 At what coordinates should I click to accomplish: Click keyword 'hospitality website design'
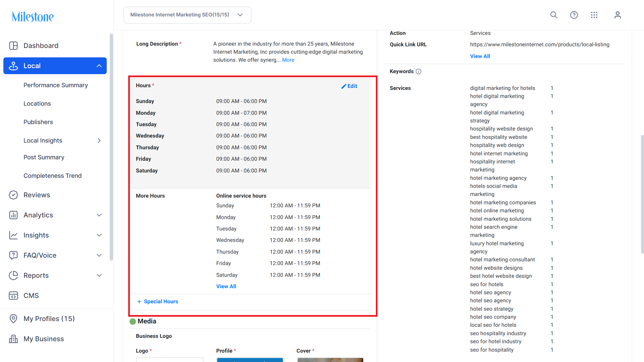tap(501, 129)
